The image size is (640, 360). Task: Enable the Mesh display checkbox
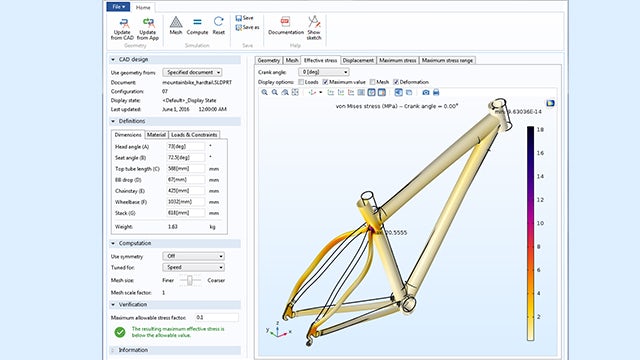pyautogui.click(x=372, y=82)
